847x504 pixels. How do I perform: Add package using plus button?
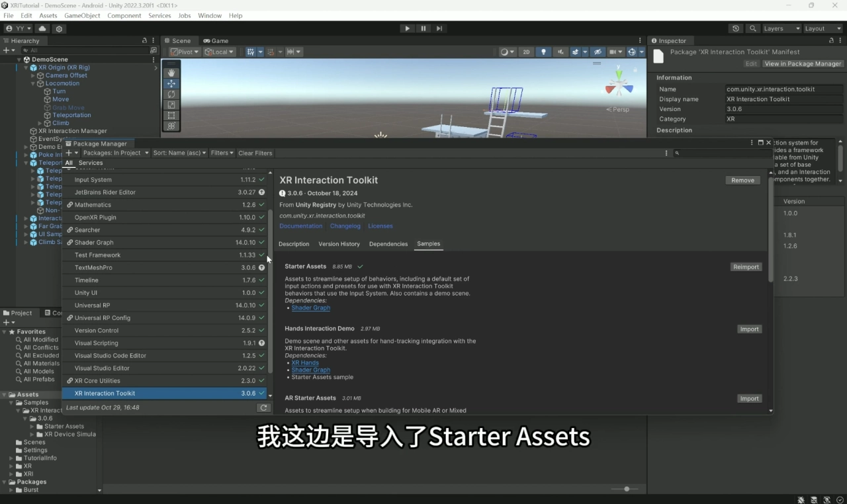click(x=71, y=153)
